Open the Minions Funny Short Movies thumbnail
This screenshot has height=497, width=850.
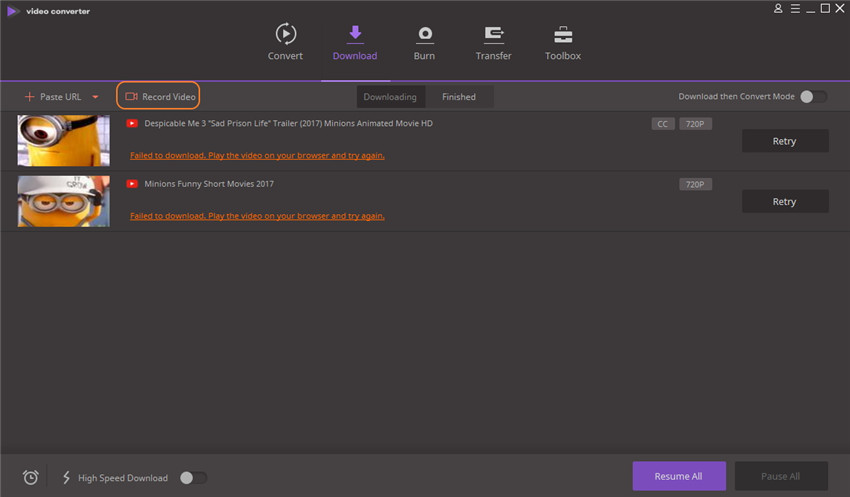pos(63,201)
